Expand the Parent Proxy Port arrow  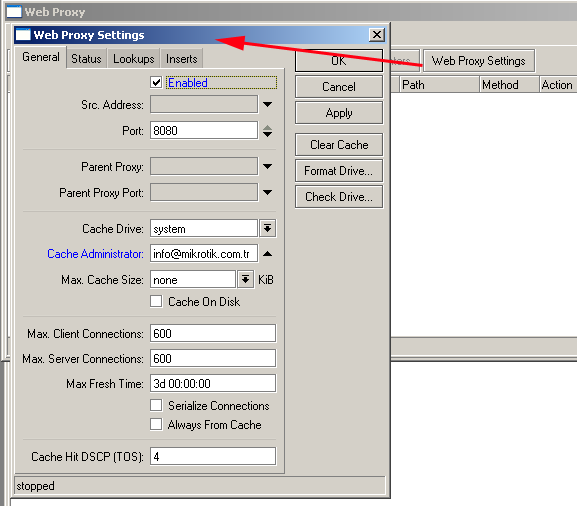(x=268, y=192)
